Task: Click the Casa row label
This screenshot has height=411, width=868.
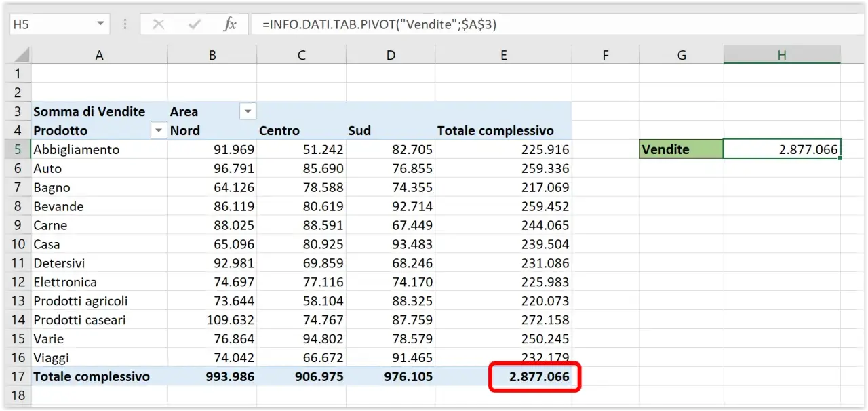Action: coord(47,244)
